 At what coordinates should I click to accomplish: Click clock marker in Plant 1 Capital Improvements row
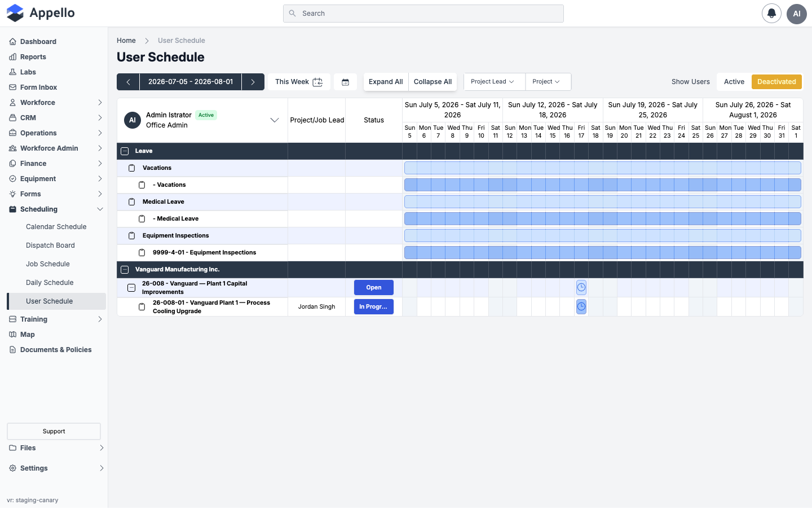[x=581, y=287]
